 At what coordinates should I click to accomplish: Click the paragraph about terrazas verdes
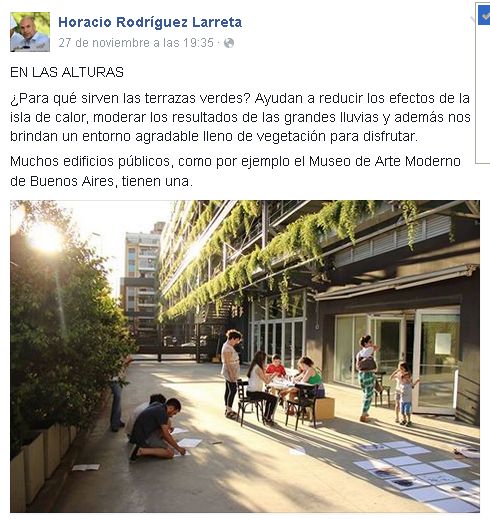240,117
